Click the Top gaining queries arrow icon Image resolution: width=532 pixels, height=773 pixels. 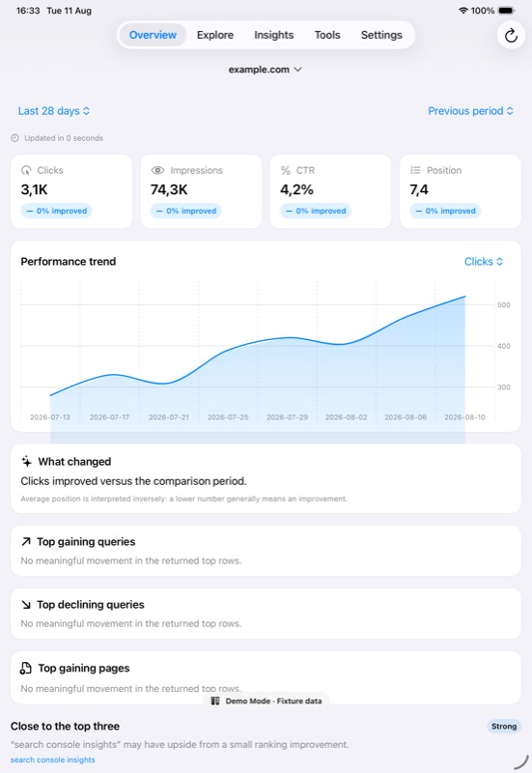coord(26,542)
